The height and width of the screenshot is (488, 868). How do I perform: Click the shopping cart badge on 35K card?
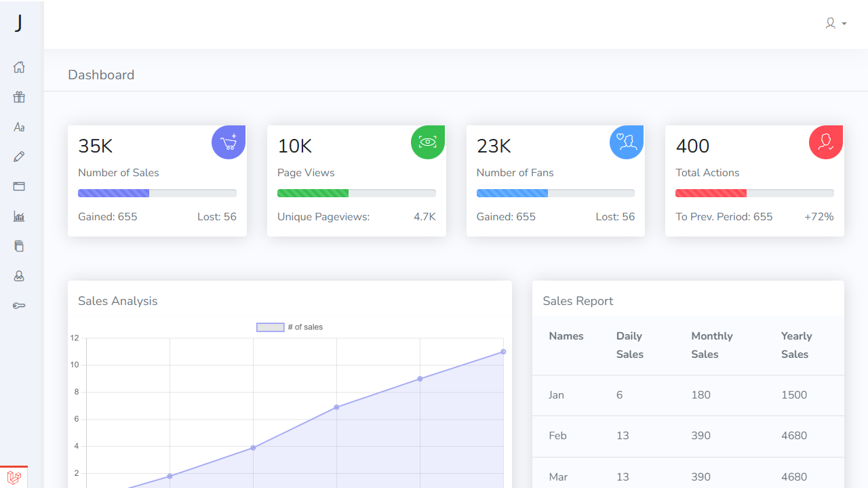click(x=229, y=142)
